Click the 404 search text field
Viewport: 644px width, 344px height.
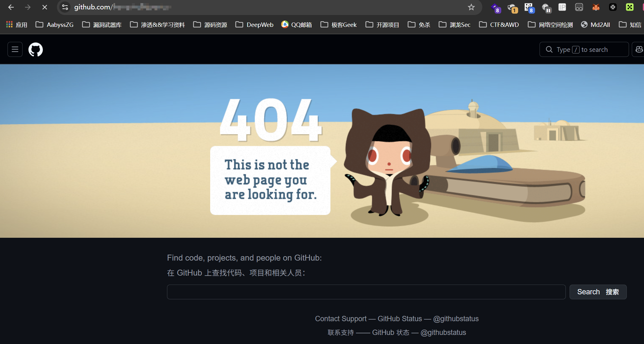point(366,292)
